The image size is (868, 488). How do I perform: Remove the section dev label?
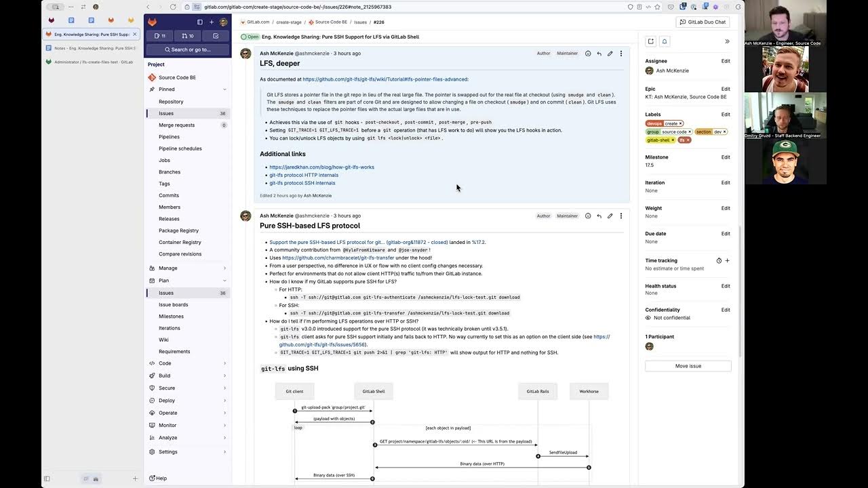[x=724, y=131]
